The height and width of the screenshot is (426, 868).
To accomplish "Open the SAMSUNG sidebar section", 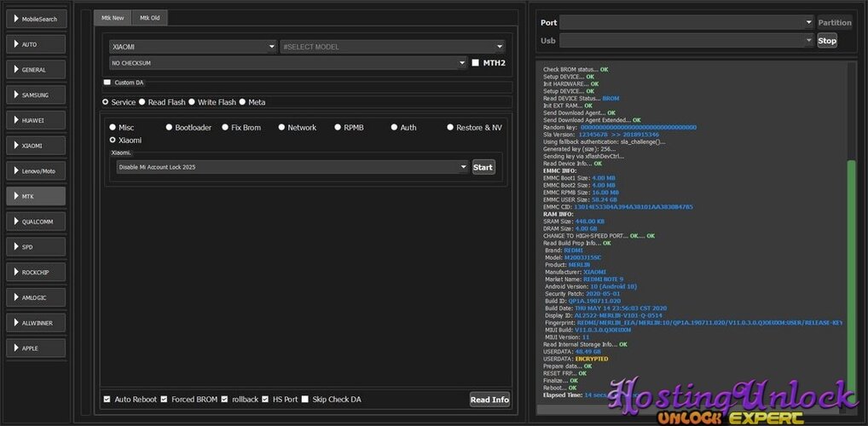I will click(36, 95).
